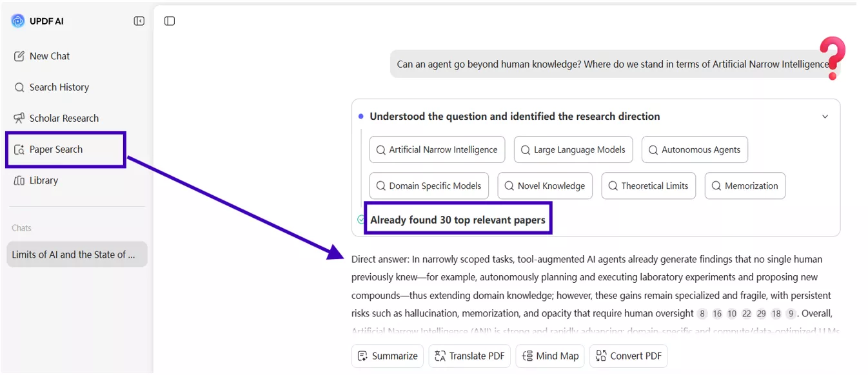Click the UPDF AI logo icon

tap(18, 21)
